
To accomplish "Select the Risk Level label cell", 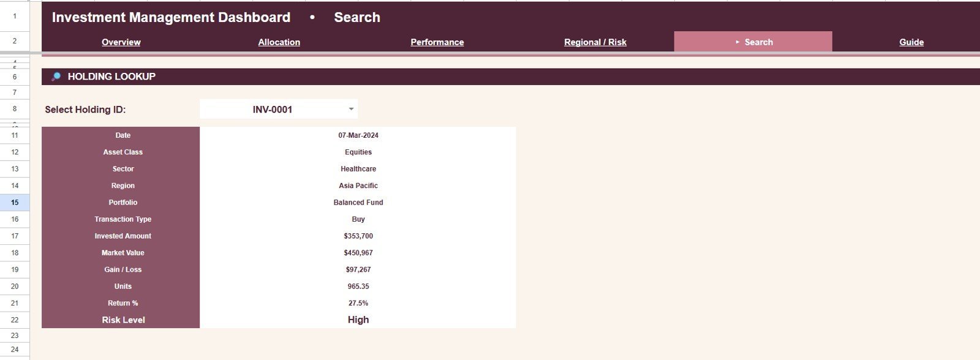I will click(121, 320).
